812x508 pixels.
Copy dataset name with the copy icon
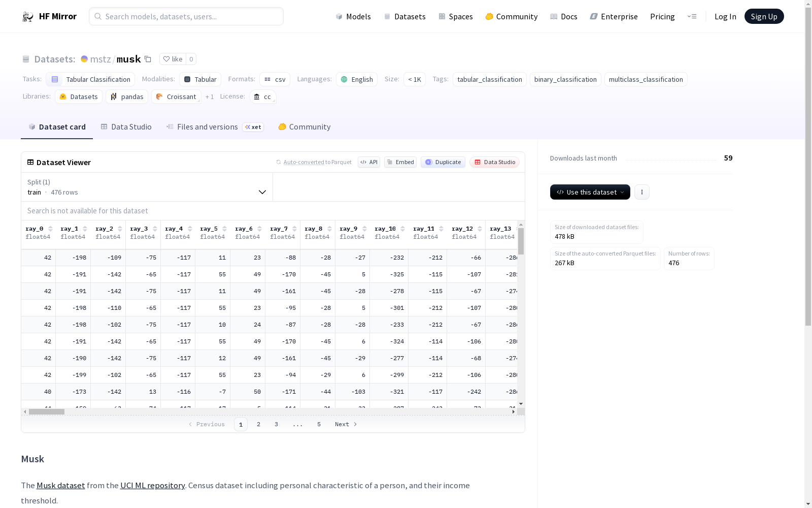coord(148,59)
